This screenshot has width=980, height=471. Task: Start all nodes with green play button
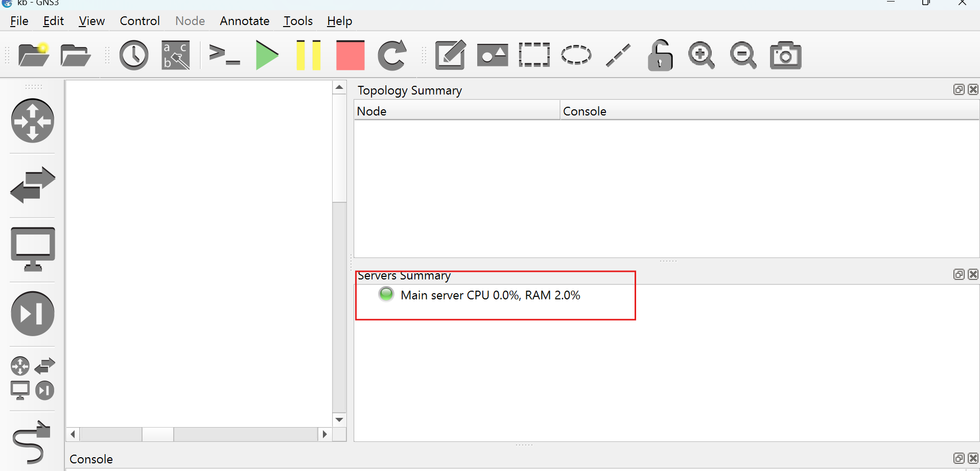click(267, 55)
